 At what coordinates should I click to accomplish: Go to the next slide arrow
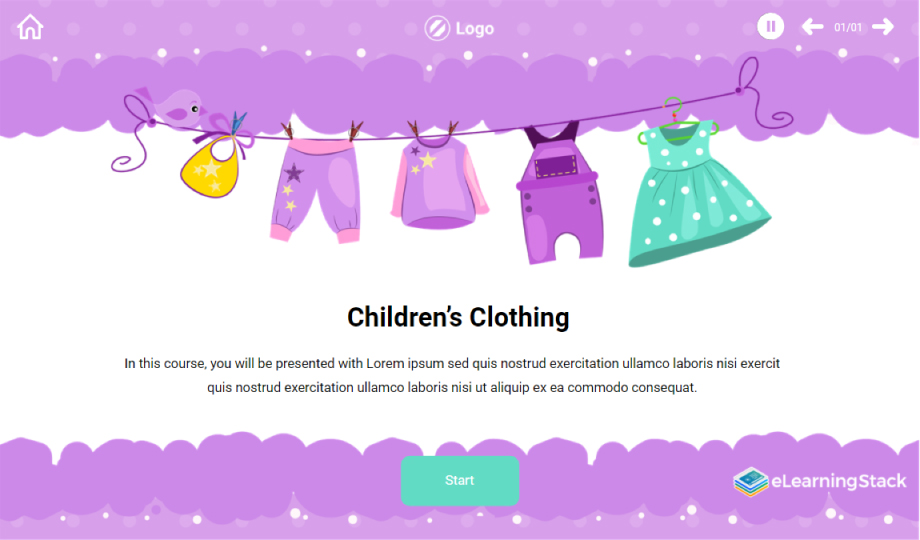click(883, 26)
